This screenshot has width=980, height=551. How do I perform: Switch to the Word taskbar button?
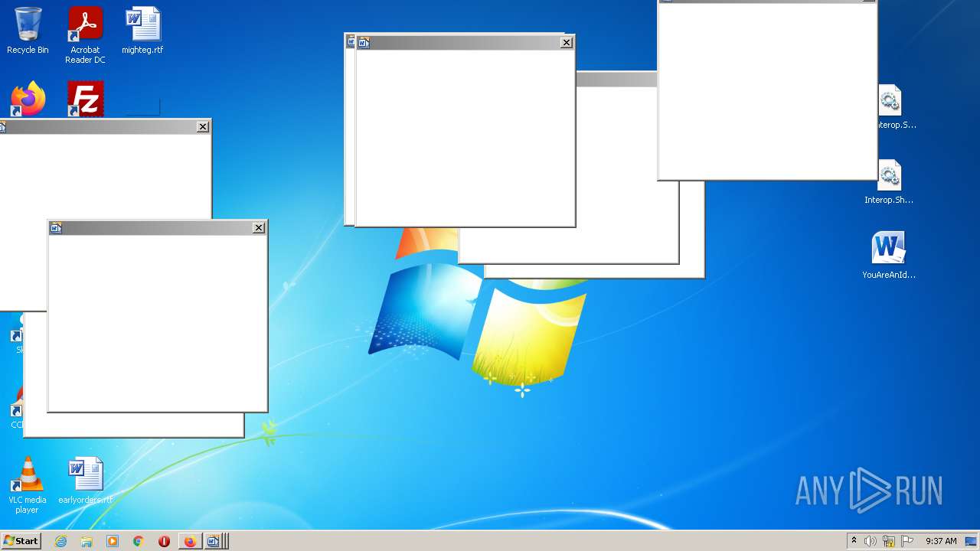(214, 541)
